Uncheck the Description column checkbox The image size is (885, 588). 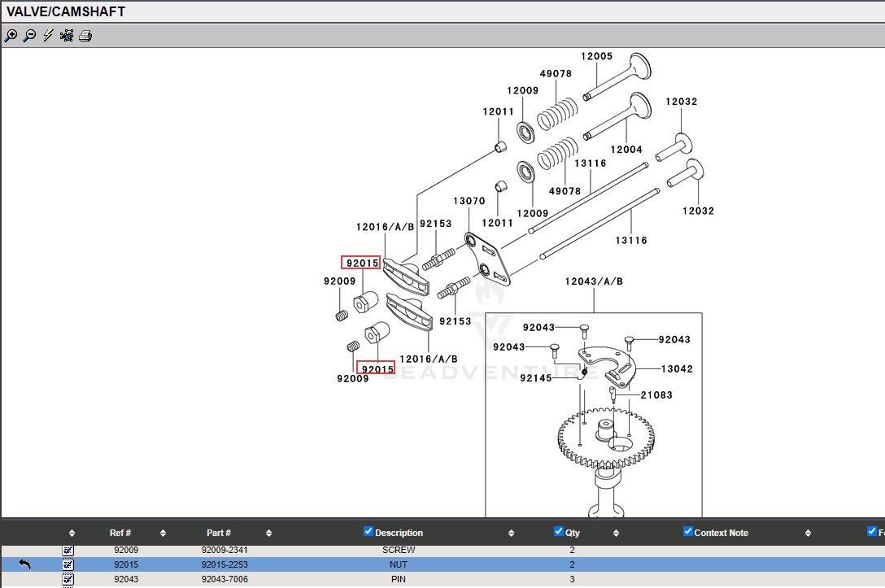pos(368,532)
